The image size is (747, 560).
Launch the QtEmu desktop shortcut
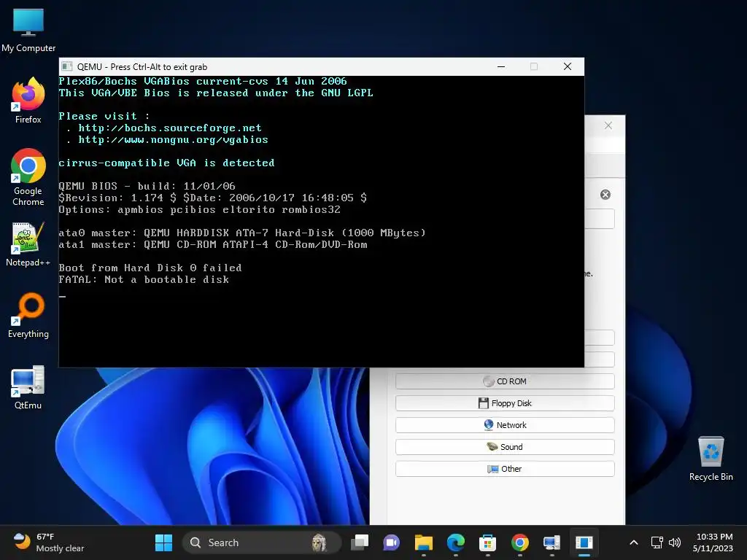click(x=28, y=387)
